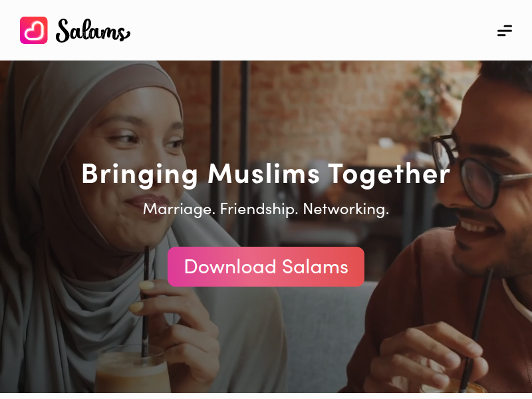The image size is (532, 399).
Task: Click the word 'Friendship' in the tagline
Action: pyautogui.click(x=258, y=209)
